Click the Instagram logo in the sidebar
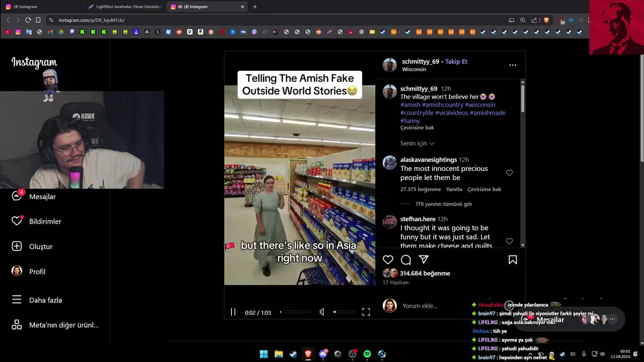Image resolution: width=644 pixels, height=362 pixels. [34, 63]
